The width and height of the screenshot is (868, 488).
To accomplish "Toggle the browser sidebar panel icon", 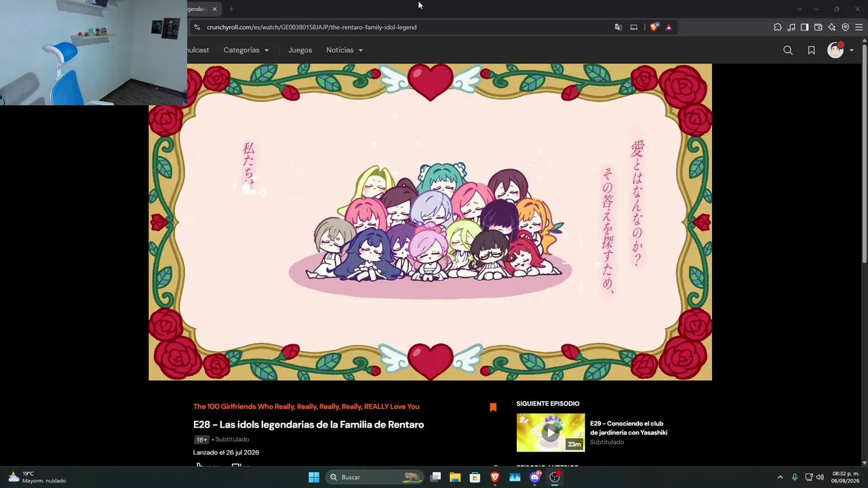I will coord(804,27).
